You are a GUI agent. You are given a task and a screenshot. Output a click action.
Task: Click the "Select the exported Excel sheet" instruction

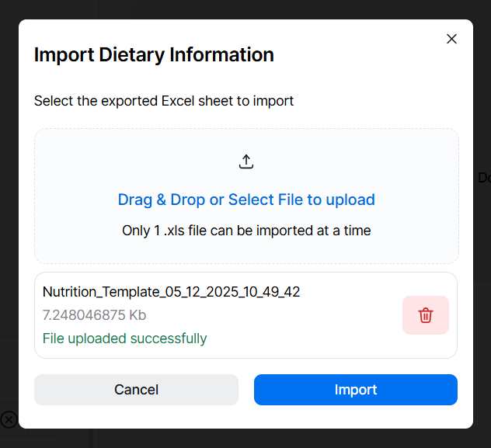tap(164, 101)
